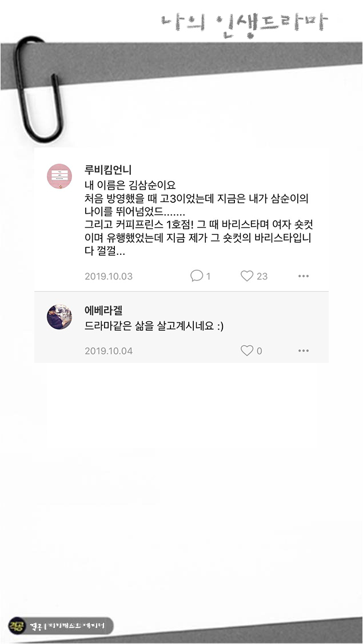Tap the comment bubble icon on 루비킴언니's post
This screenshot has width=363, height=644.
pos(193,275)
